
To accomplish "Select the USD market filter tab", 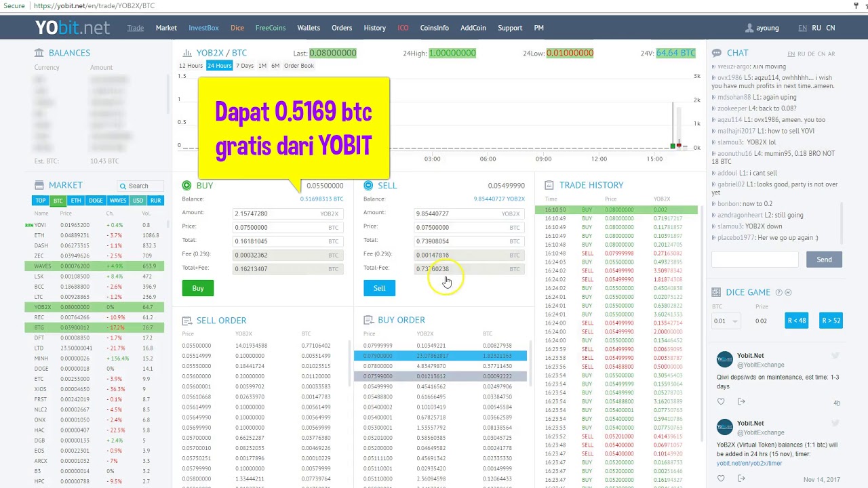I will (x=138, y=201).
